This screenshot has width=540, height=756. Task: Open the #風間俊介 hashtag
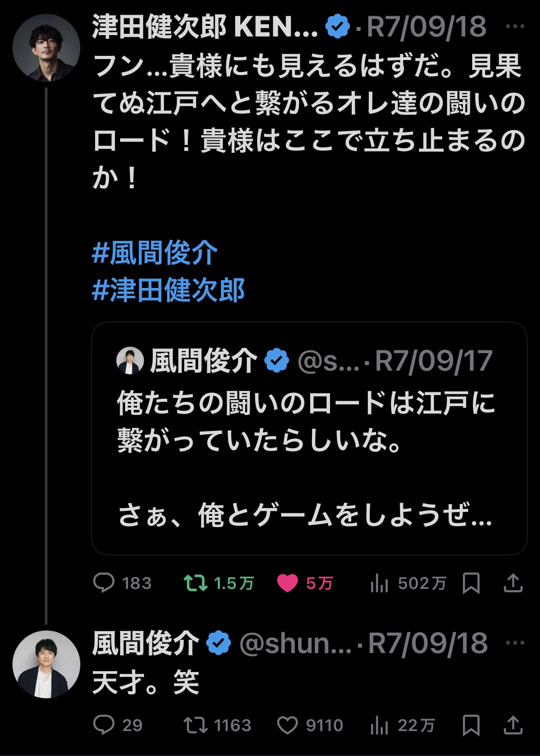[x=155, y=252]
